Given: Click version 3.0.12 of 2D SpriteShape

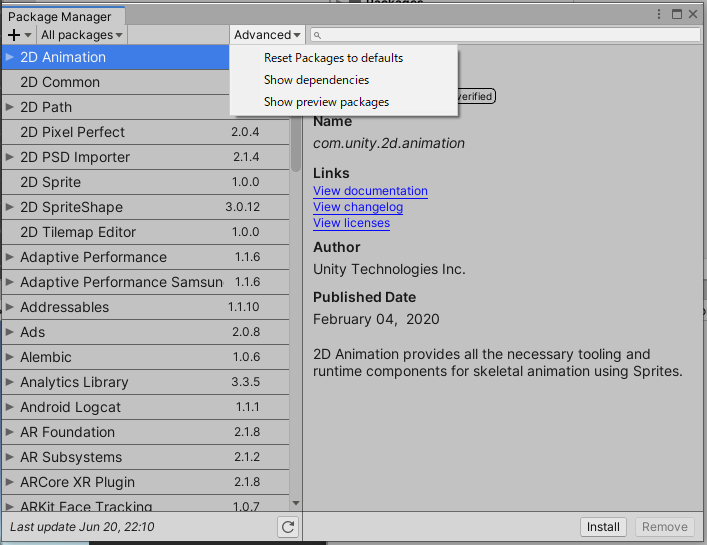Looking at the screenshot, I should tap(243, 207).
